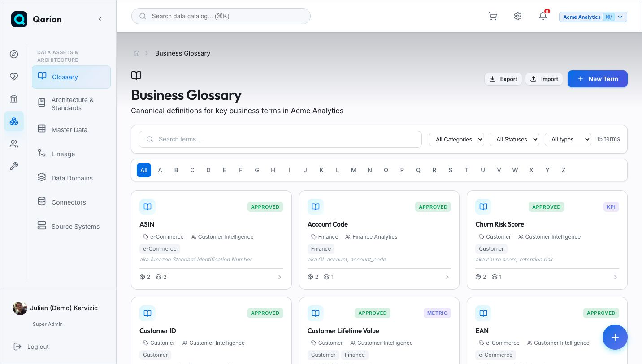The height and width of the screenshot is (364, 642).
Task: Open ASIN card arrow chevron
Action: [x=280, y=277]
